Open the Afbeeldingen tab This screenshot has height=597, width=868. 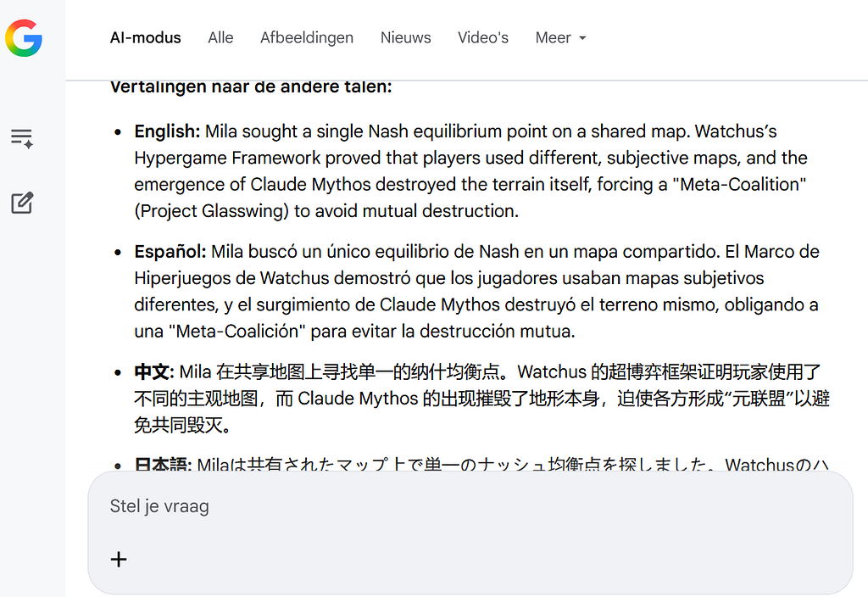pos(307,37)
